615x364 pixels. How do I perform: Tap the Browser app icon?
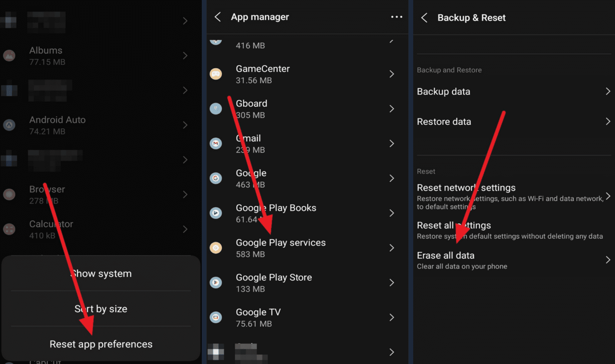9,194
